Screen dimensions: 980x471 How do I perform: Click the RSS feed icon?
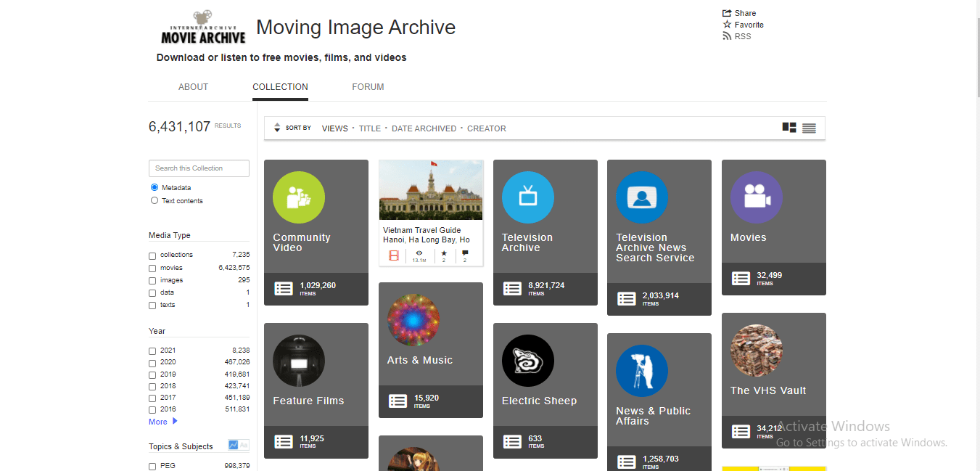tap(727, 36)
